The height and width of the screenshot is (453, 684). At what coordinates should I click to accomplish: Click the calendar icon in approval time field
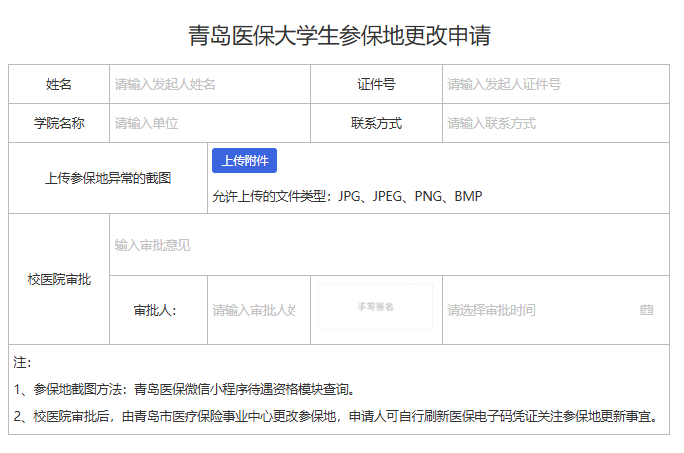[x=646, y=310]
